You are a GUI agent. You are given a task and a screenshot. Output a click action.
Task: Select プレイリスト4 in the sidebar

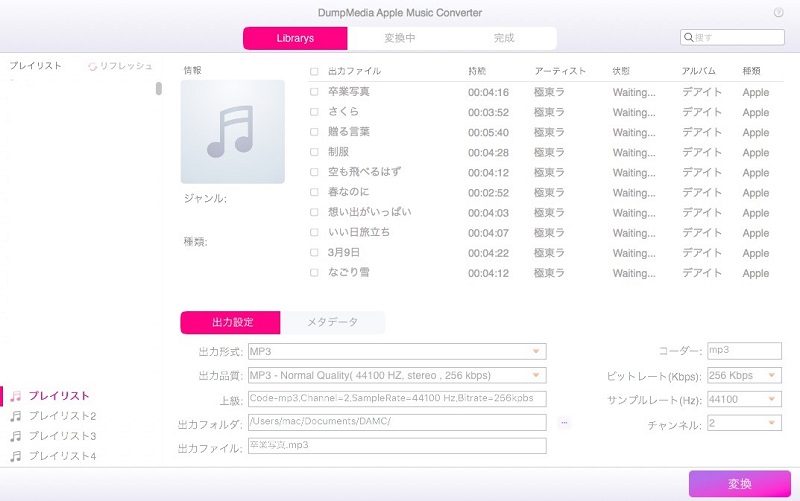point(62,456)
